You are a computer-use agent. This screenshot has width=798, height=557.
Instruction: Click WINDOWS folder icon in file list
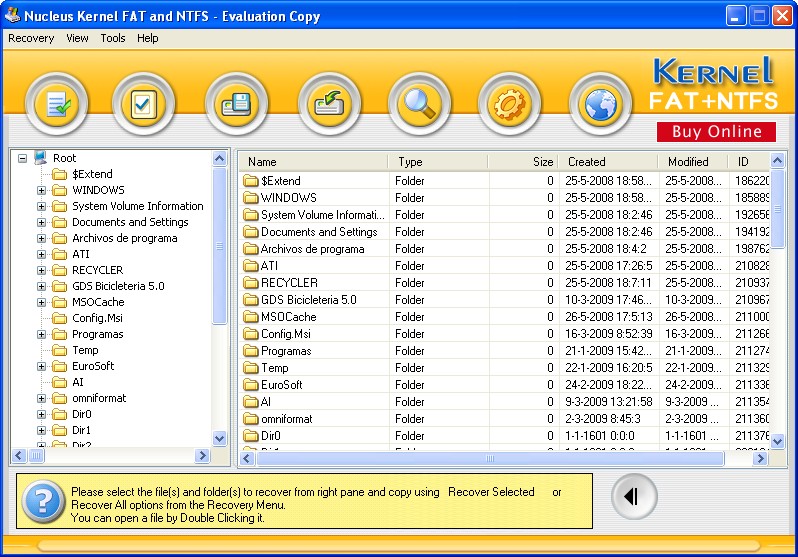click(250, 198)
